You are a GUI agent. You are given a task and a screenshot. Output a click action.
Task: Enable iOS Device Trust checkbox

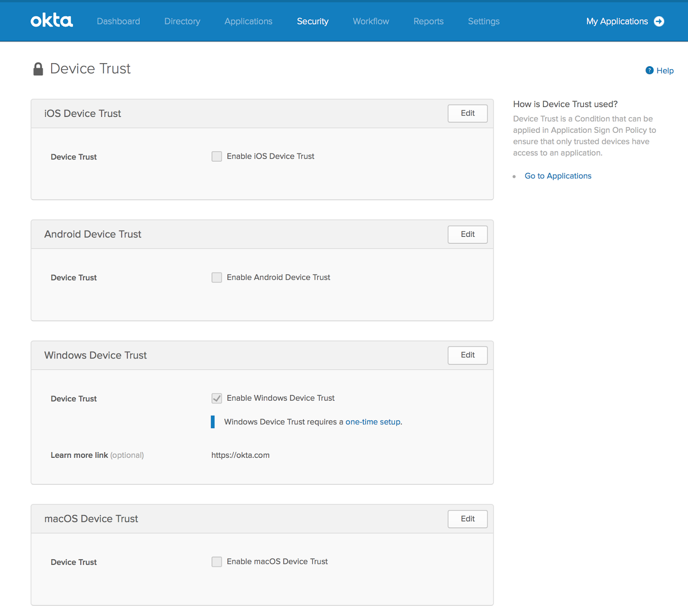click(x=217, y=156)
